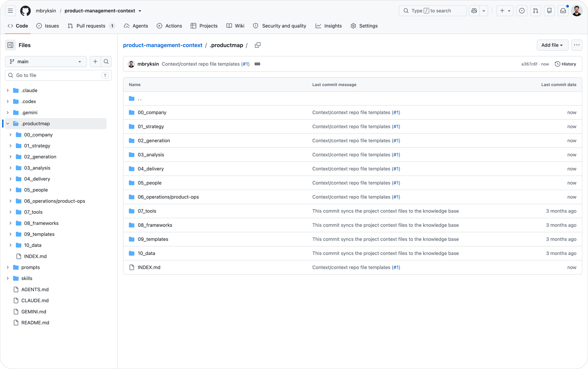Open the Actions tab
This screenshot has width=588, height=369.
(x=169, y=26)
